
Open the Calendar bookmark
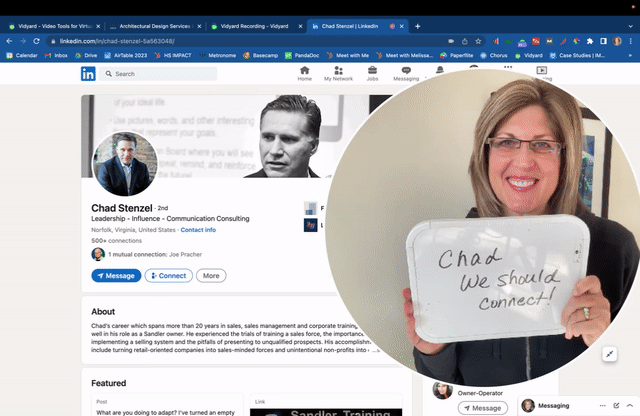pyautogui.click(x=22, y=56)
